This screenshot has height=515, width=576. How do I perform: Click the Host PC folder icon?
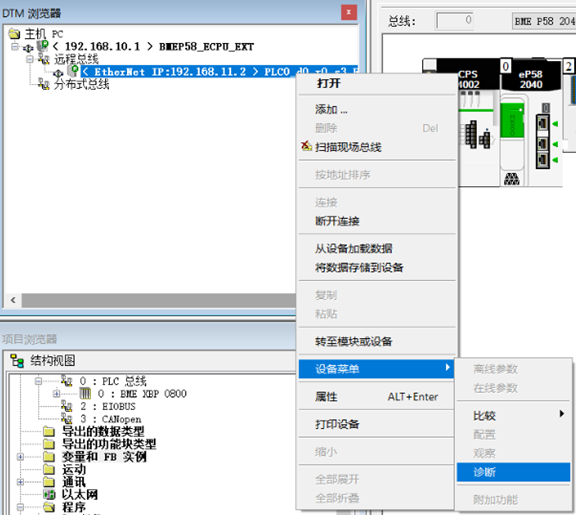coord(14,34)
